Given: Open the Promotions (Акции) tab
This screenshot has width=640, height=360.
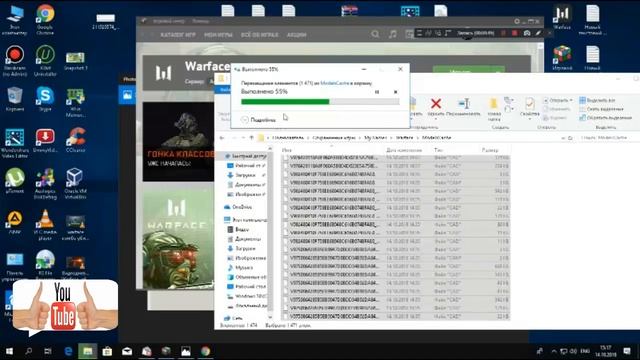Looking at the screenshot, I should point(296,35).
